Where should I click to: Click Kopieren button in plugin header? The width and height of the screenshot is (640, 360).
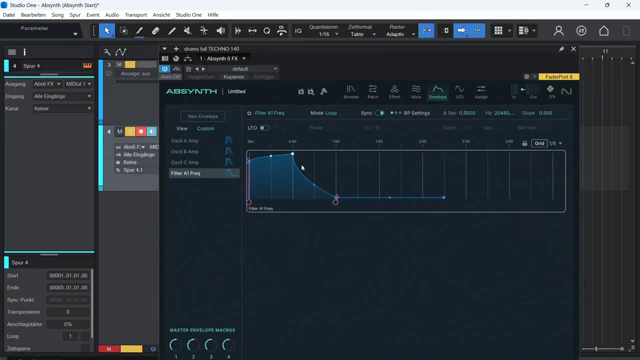pos(233,77)
